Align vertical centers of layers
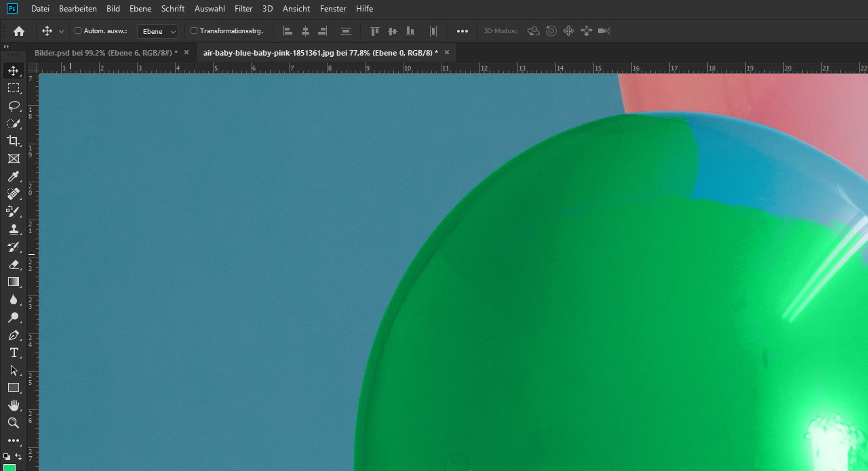The image size is (868, 471). coord(392,30)
